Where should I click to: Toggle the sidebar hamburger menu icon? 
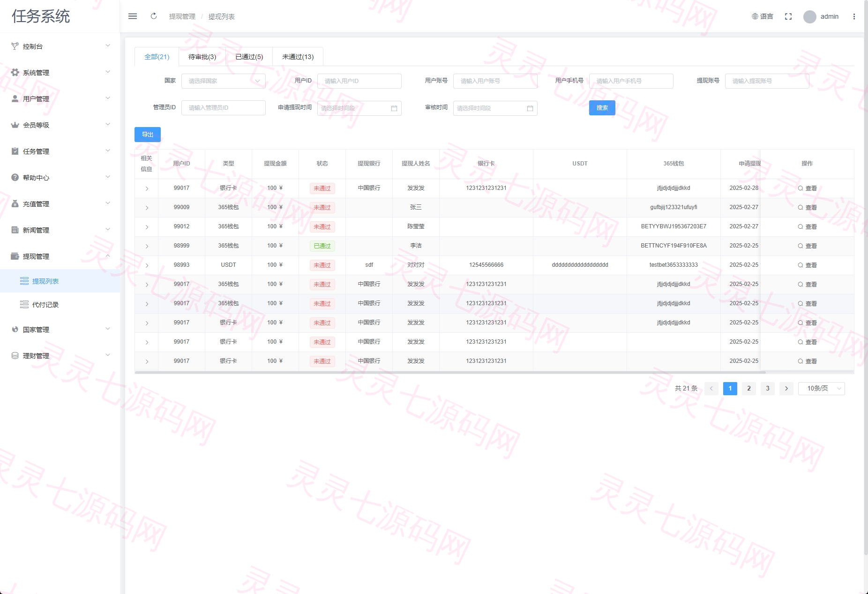pyautogui.click(x=133, y=16)
